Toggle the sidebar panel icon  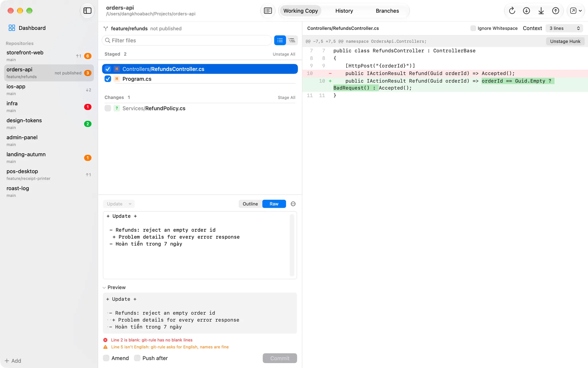coord(87,11)
